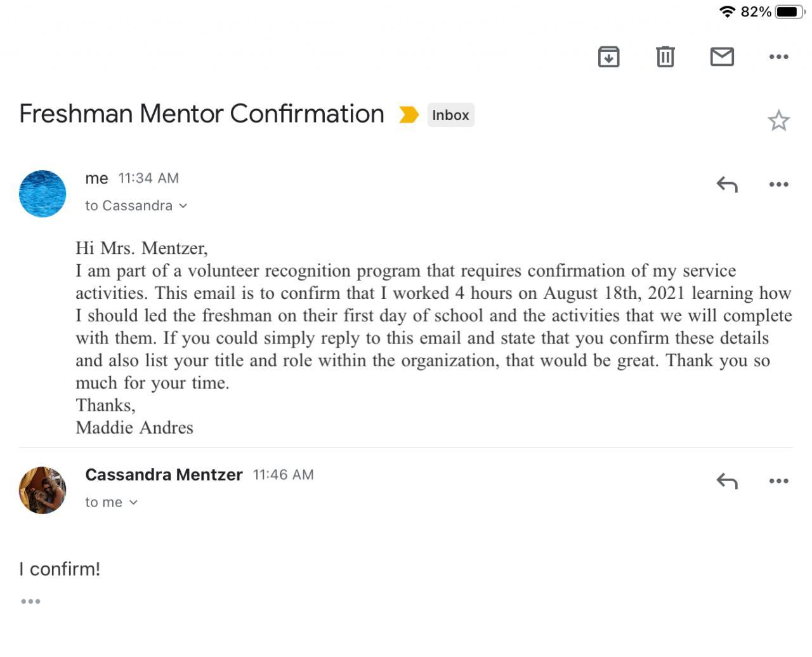Image resolution: width=812 pixels, height=657 pixels.
Task: Reply to Cassandra Mentzer's message
Action: (x=727, y=481)
